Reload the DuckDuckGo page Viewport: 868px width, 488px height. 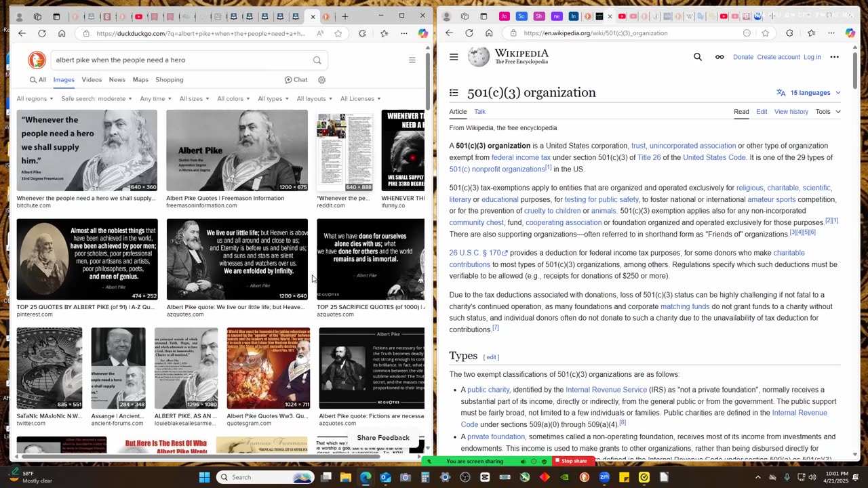[42, 33]
